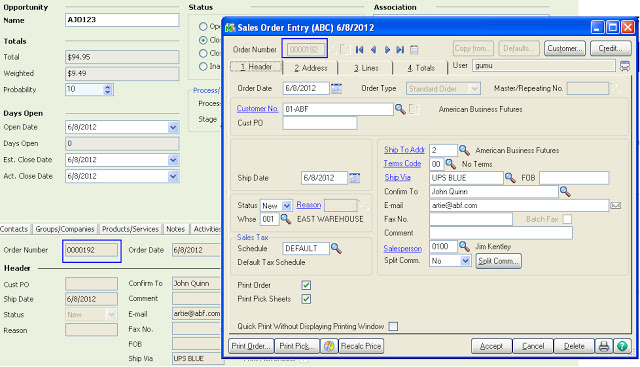Viewport: 640px width, 367px height.
Task: Click calculator icon next to navigation arrows
Action: (414, 50)
